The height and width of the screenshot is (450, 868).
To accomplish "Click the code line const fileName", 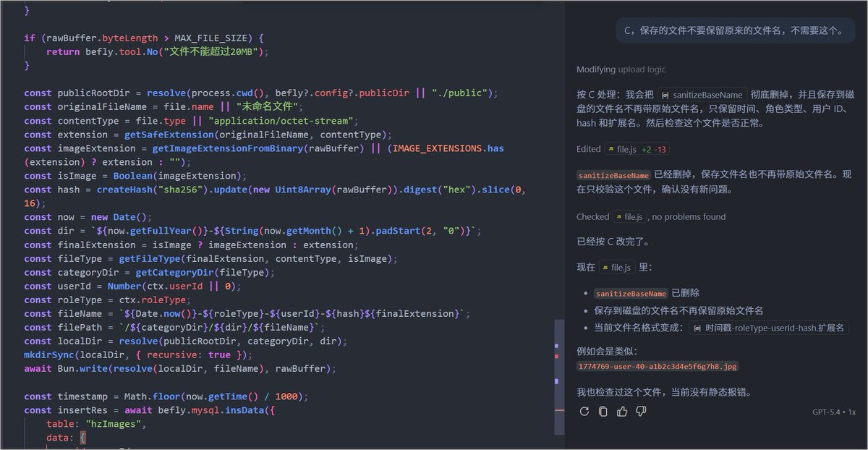I will (x=247, y=313).
